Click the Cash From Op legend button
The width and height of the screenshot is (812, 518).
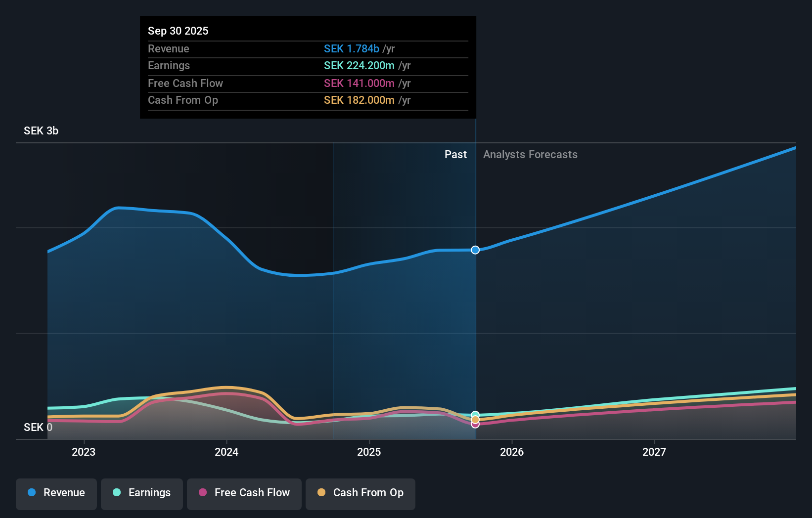pyautogui.click(x=360, y=493)
